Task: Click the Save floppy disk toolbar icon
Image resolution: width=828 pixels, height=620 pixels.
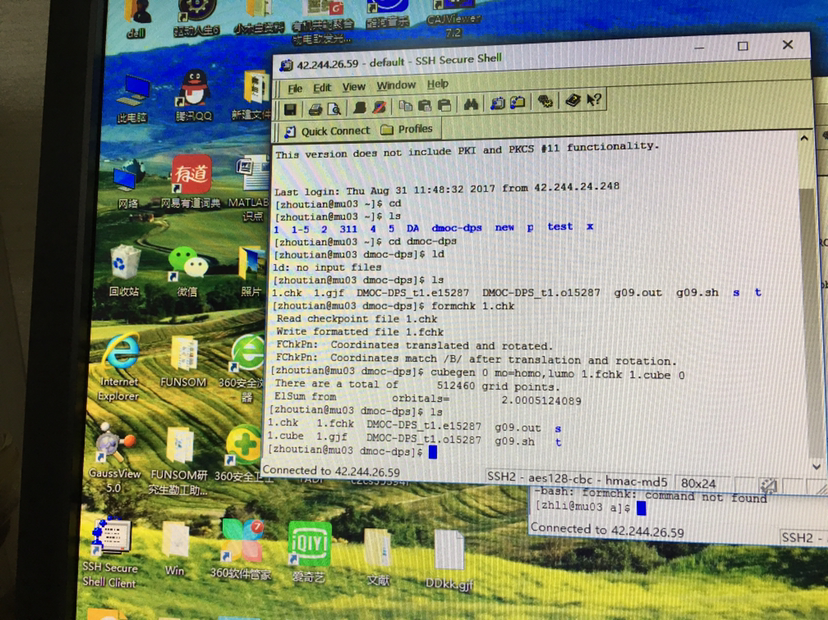Action: 290,109
